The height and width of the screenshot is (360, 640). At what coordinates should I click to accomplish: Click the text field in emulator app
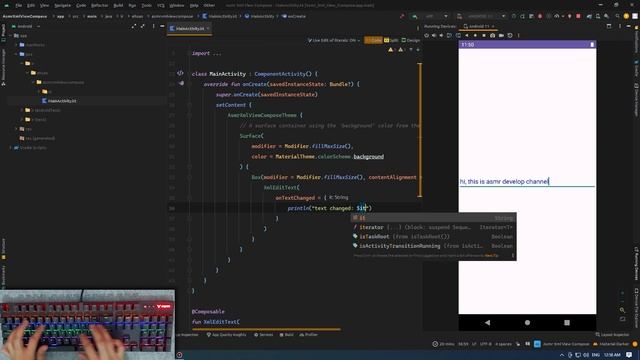coord(527,181)
